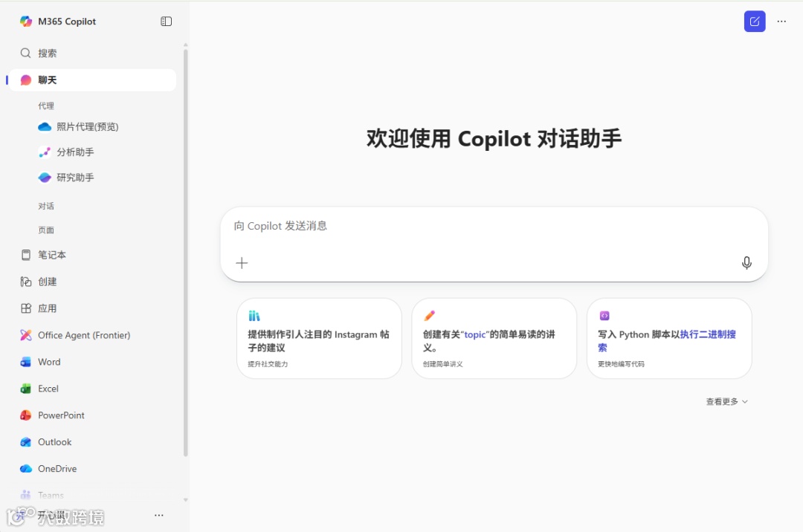Viewport: 803px width, 532px height.
Task: Open the 分析助手 agent icon
Action: (45, 152)
